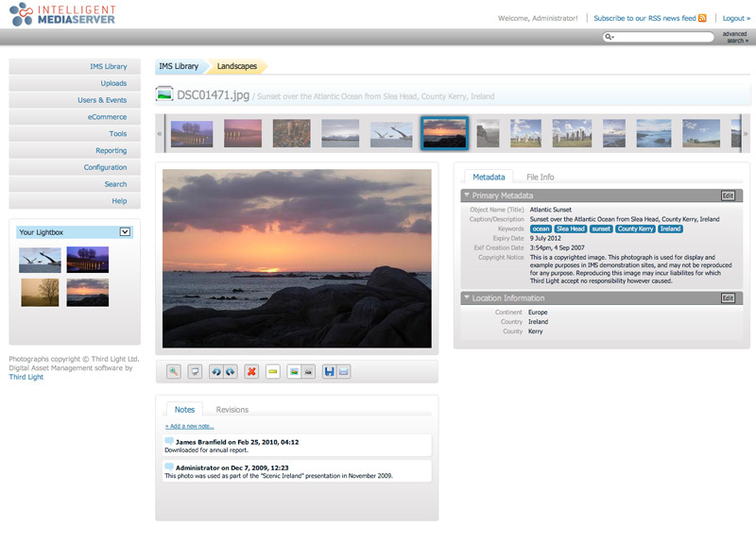756x543 pixels.
Task: Open eCommerce in the sidebar
Action: coord(75,116)
